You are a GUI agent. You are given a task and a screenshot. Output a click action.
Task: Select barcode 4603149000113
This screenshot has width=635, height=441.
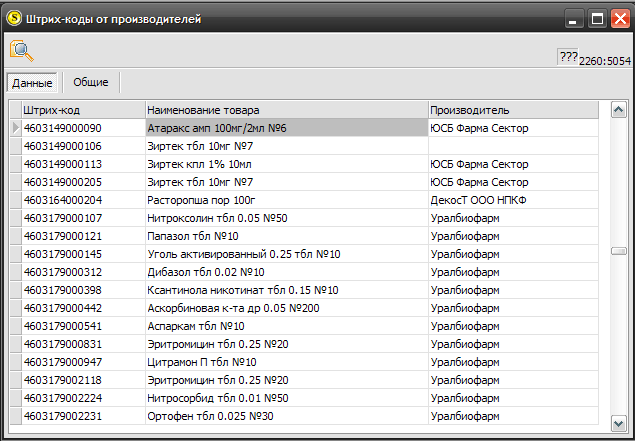(83, 164)
